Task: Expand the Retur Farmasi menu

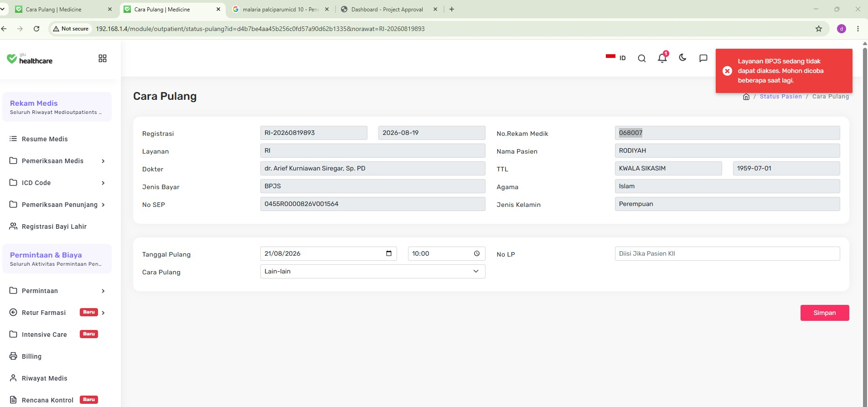Action: coord(58,313)
